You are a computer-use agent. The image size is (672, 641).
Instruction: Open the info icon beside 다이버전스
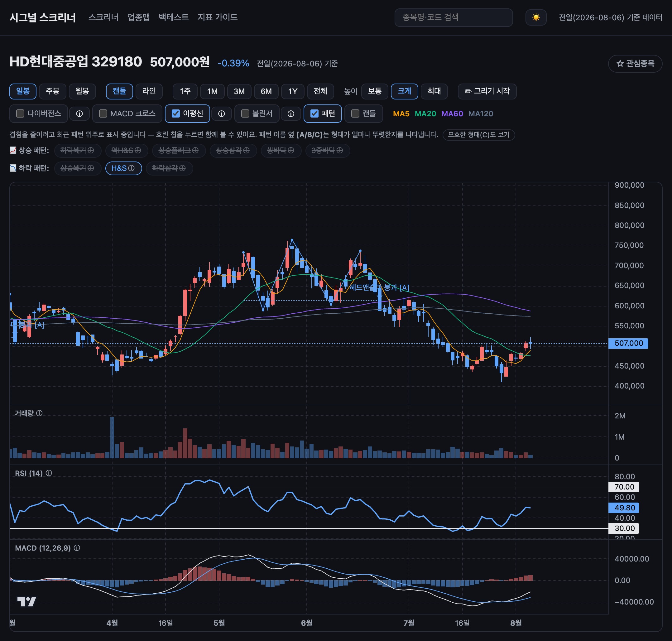pos(79,114)
